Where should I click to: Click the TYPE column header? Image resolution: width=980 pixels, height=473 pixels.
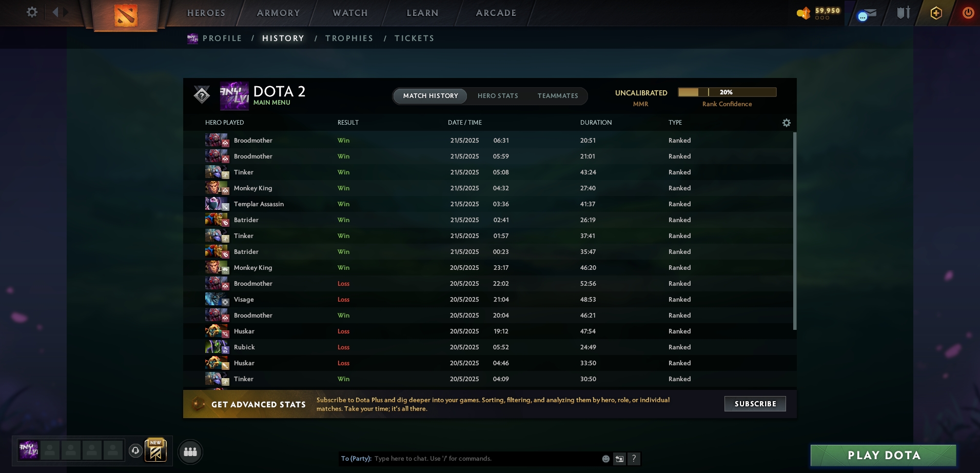675,123
